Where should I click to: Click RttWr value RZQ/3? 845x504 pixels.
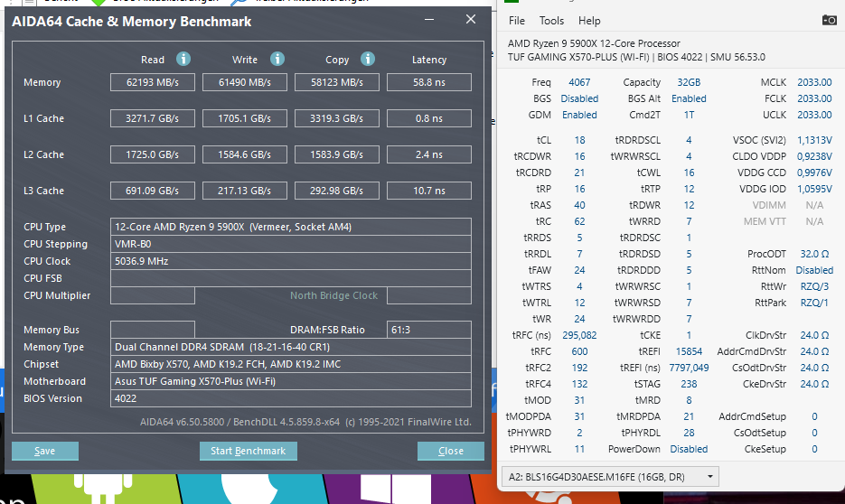pyautogui.click(x=814, y=286)
